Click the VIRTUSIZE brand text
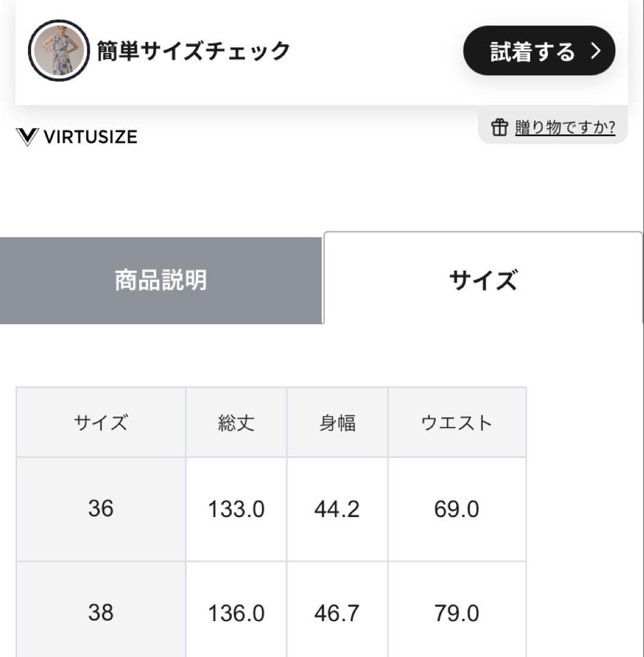Screen dimensions: 644x657 tap(90, 137)
